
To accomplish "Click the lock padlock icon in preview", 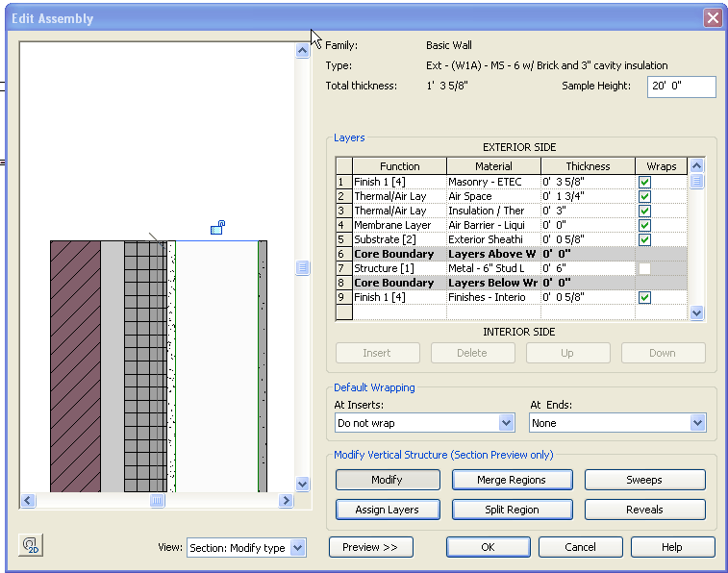I will click(x=218, y=227).
